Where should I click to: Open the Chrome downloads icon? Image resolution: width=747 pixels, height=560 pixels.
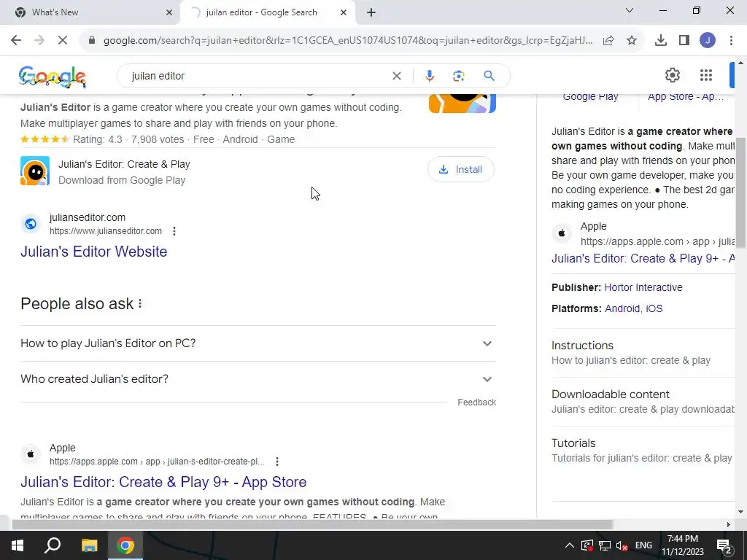pyautogui.click(x=661, y=41)
